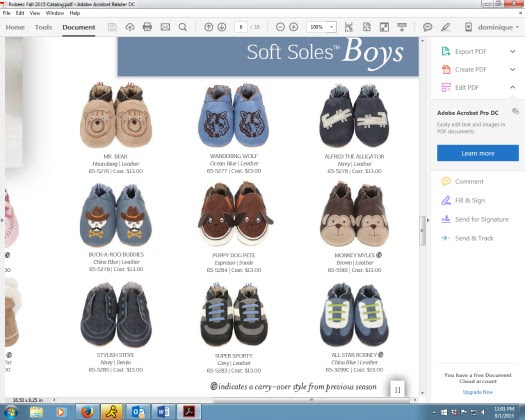Image resolution: width=525 pixels, height=420 pixels.
Task: Expand the left navigation pane arrow
Action: (x=2, y=220)
